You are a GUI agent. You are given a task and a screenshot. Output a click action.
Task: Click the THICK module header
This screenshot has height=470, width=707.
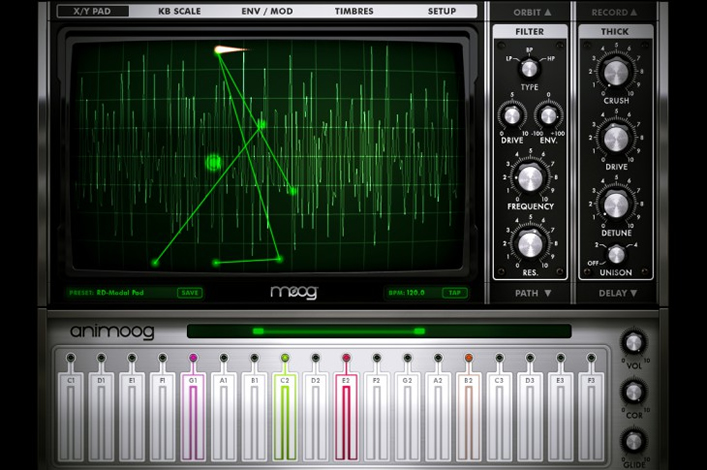click(615, 32)
